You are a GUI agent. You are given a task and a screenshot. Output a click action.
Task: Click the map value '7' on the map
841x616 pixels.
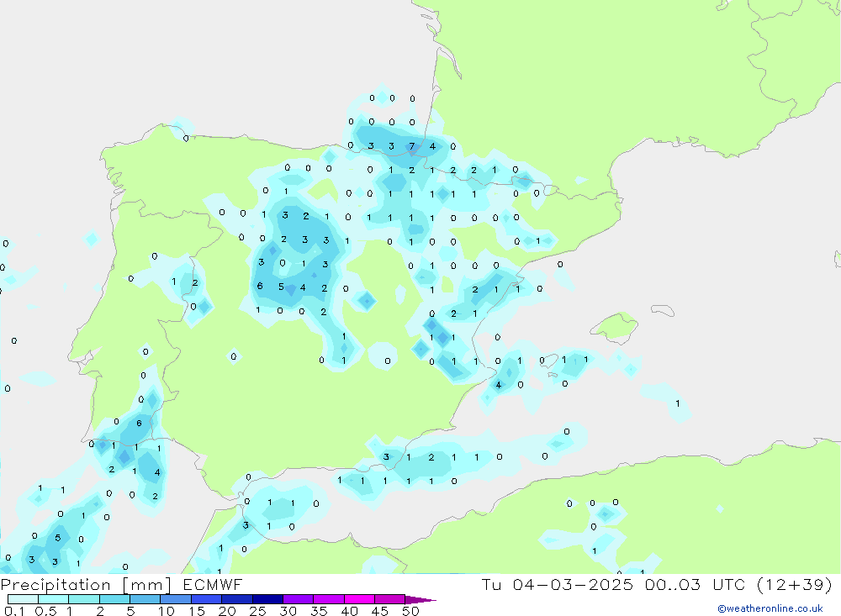411,146
